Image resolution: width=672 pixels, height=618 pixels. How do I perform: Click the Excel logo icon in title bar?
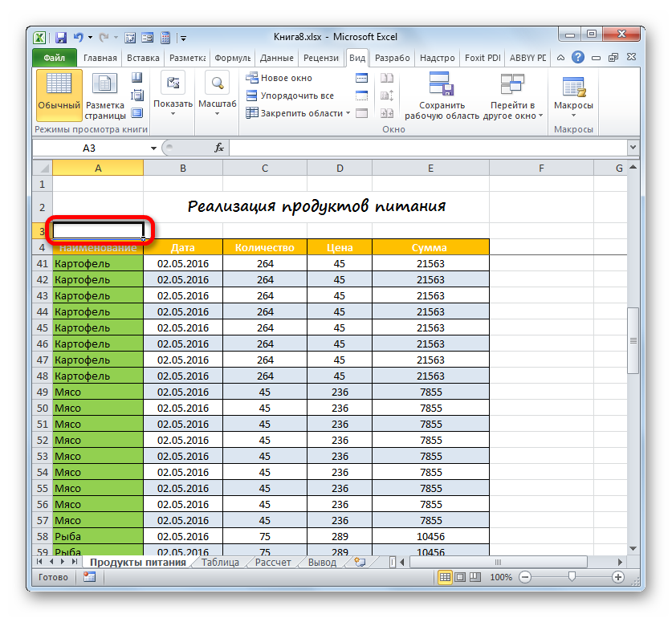point(39,38)
